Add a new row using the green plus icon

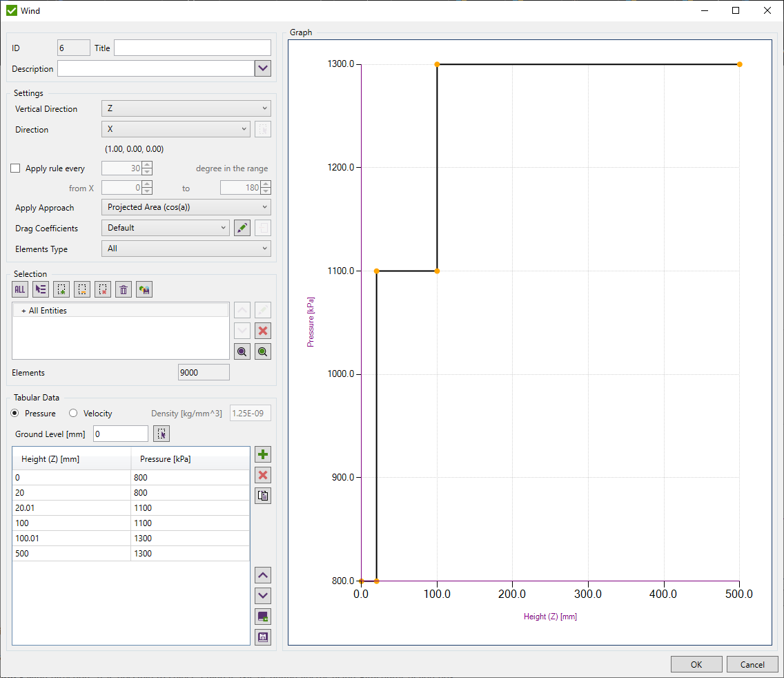click(262, 454)
